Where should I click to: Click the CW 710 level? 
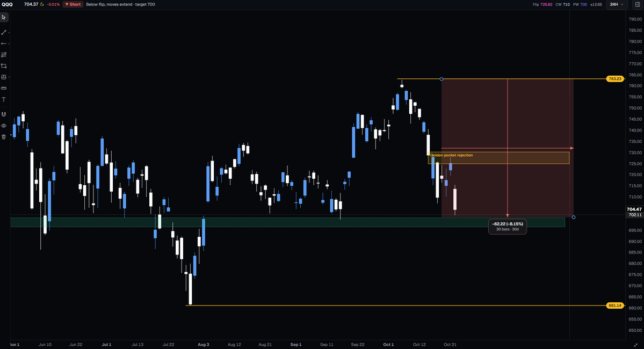point(563,4)
